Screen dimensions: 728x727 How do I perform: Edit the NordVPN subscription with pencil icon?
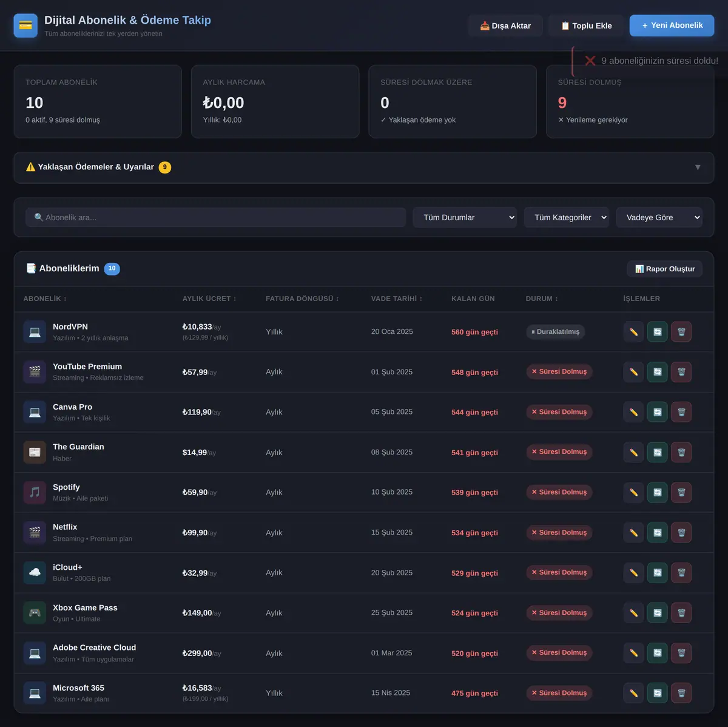[x=633, y=332]
